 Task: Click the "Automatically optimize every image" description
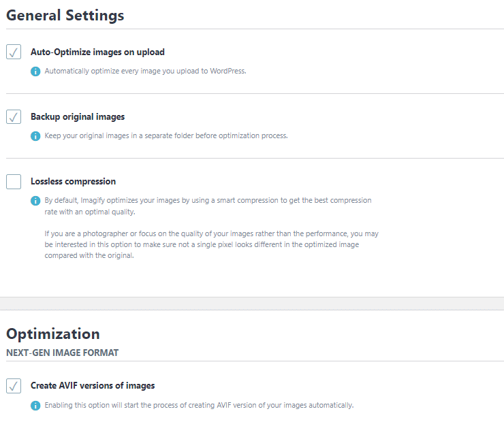pos(145,71)
